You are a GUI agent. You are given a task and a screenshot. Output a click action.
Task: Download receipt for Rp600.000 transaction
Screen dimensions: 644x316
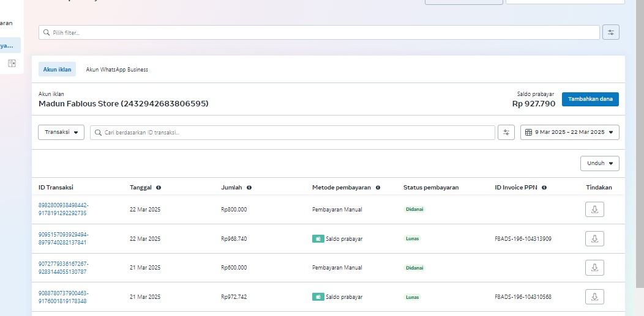(x=594, y=268)
